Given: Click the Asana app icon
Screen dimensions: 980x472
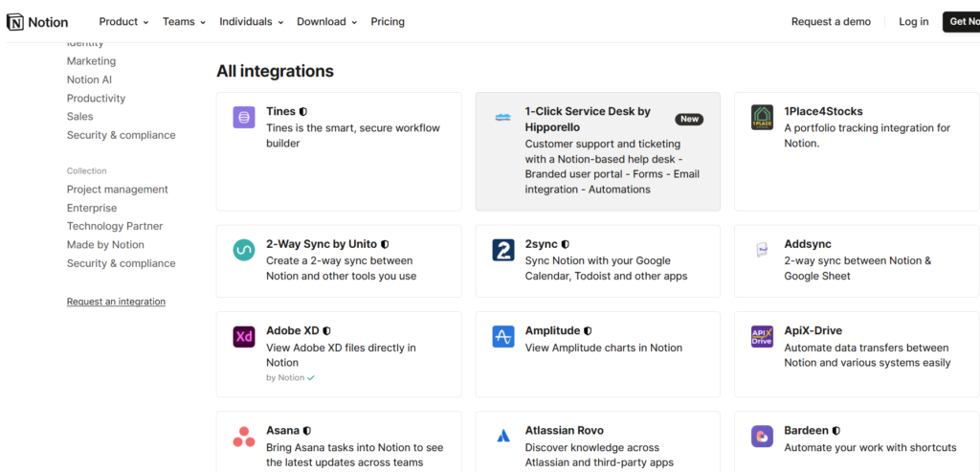Looking at the screenshot, I should [244, 437].
